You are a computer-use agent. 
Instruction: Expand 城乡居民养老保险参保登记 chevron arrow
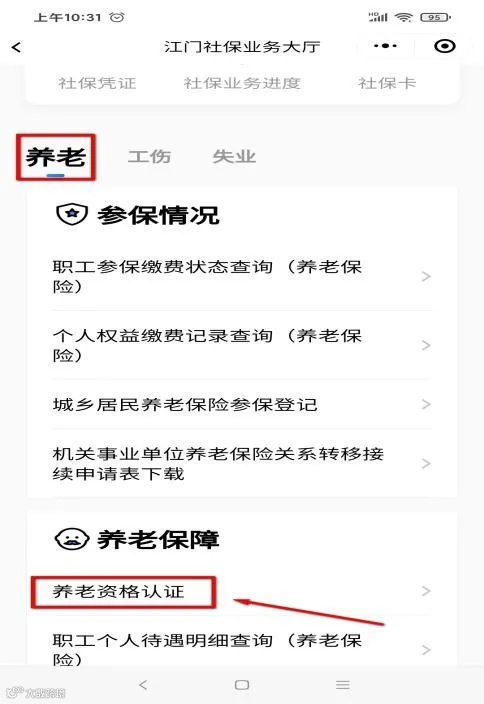(x=426, y=405)
